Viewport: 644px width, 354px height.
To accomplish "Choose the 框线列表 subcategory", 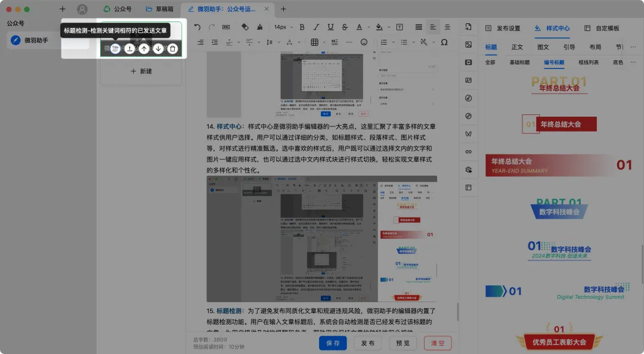I will (x=589, y=63).
